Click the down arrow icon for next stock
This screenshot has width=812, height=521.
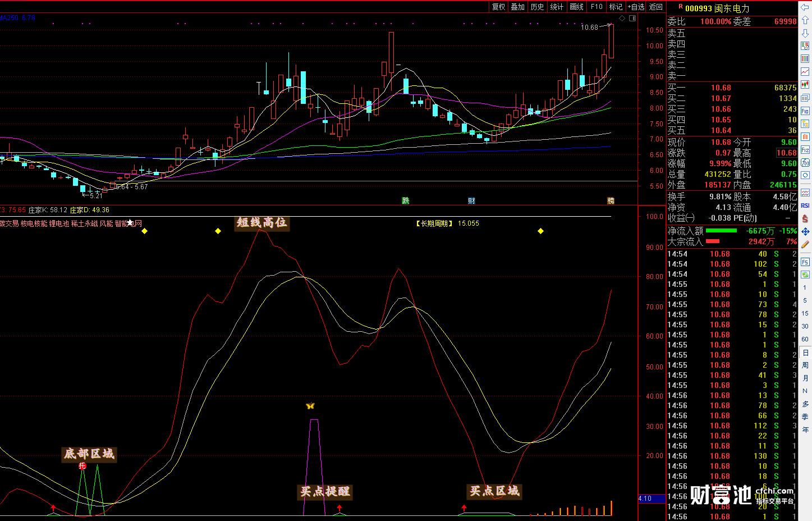(805, 33)
